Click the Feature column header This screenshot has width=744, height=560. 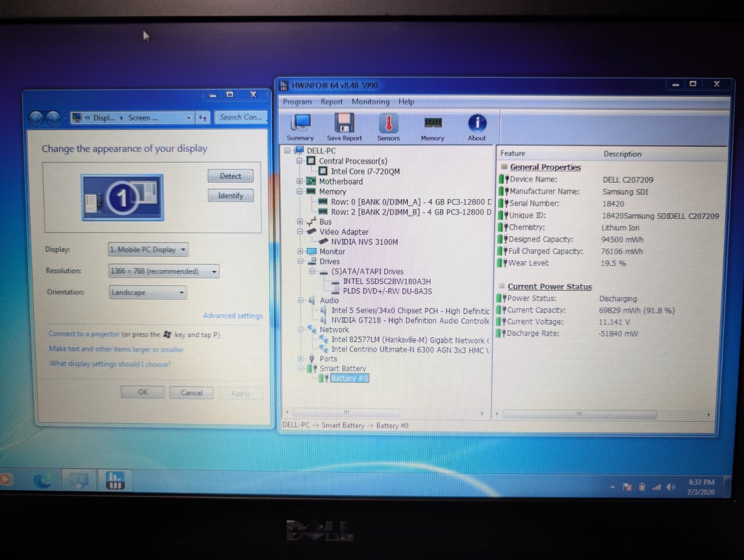tap(512, 153)
